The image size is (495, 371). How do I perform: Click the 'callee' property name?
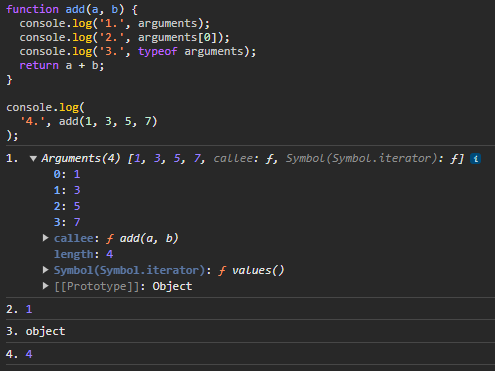pyautogui.click(x=74, y=238)
